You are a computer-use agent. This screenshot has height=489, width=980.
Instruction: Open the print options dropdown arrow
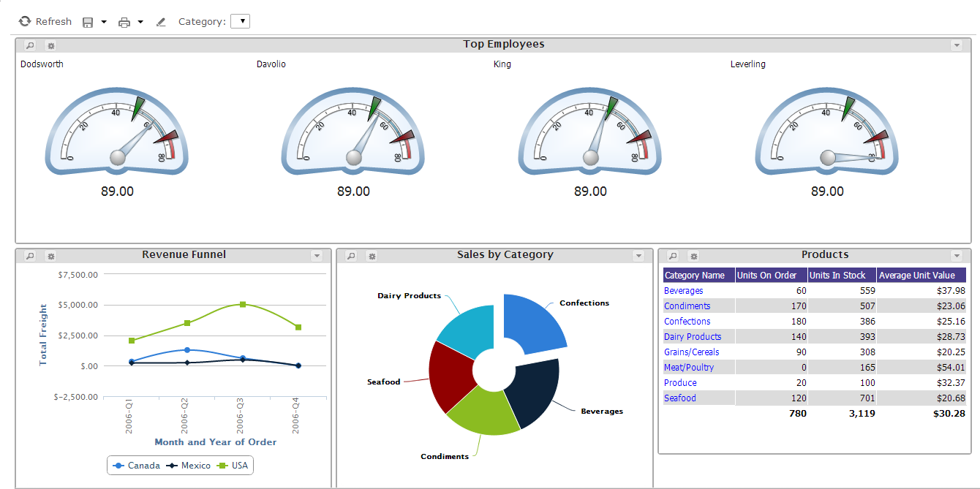click(140, 22)
